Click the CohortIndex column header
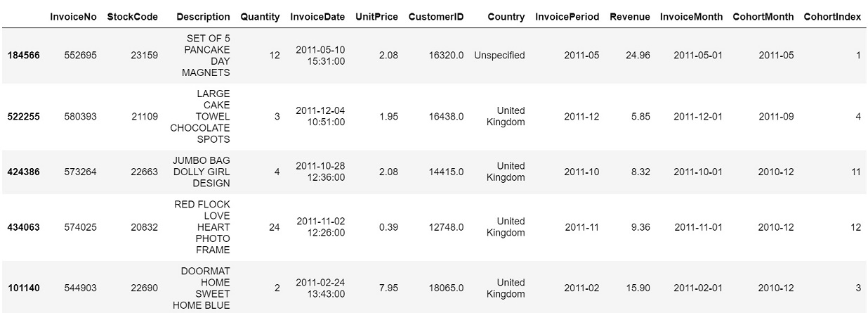Viewport: 868px width, 313px height. [x=833, y=16]
